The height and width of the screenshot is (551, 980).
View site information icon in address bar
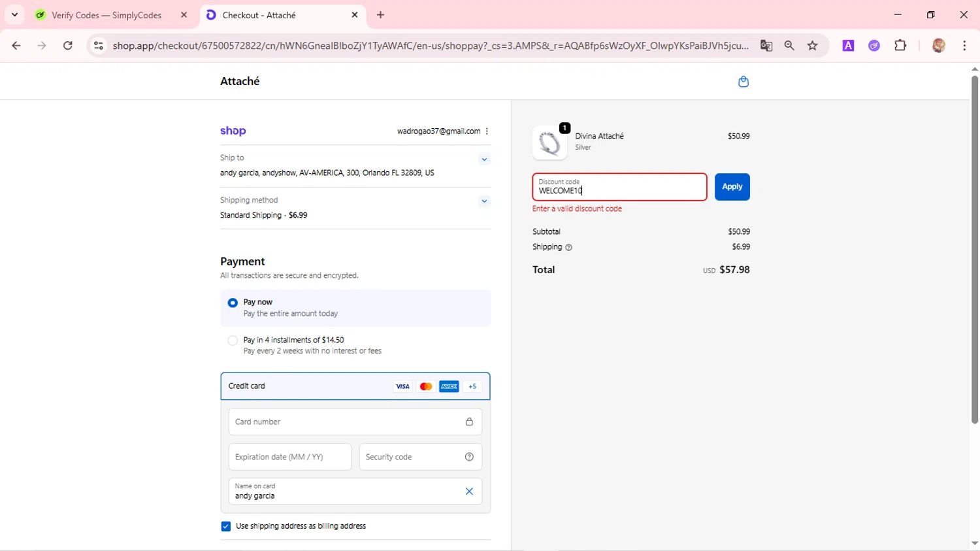pyautogui.click(x=99, y=46)
